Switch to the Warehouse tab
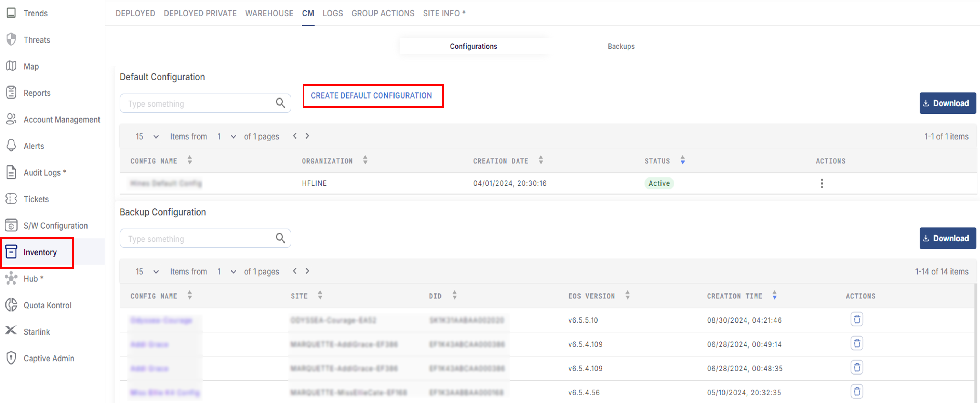This screenshot has height=403, width=980. click(269, 13)
